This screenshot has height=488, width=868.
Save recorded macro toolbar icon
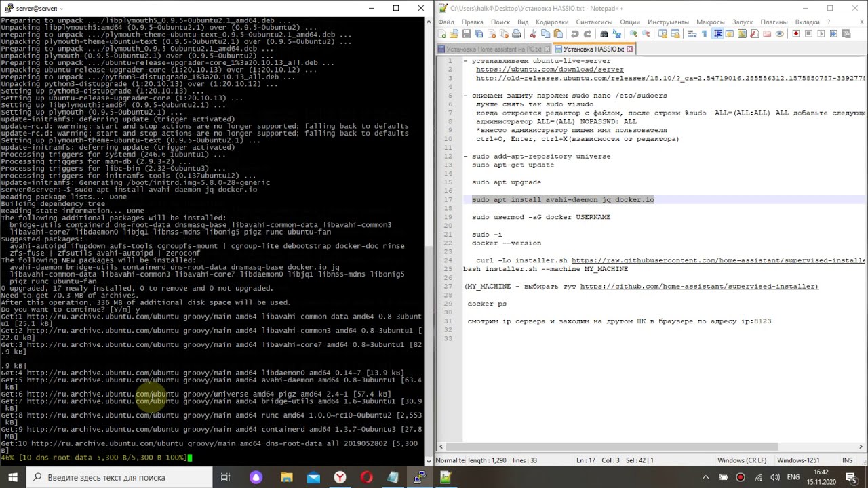tap(846, 34)
